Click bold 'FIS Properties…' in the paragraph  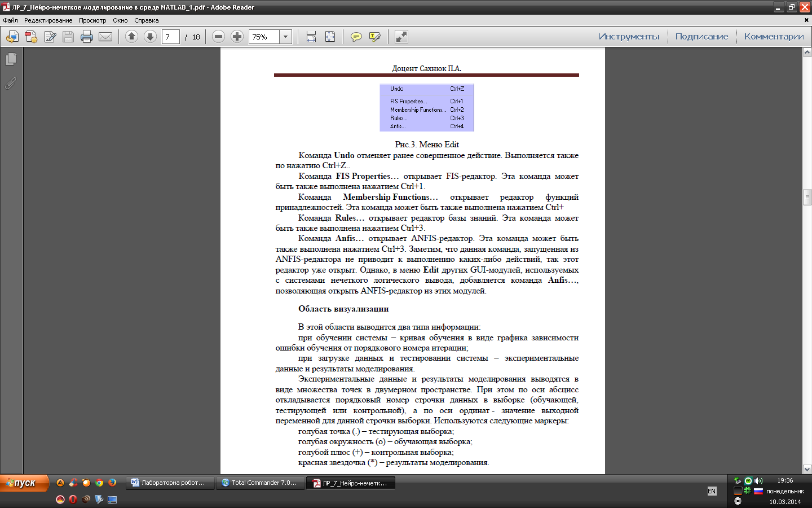[x=368, y=176]
